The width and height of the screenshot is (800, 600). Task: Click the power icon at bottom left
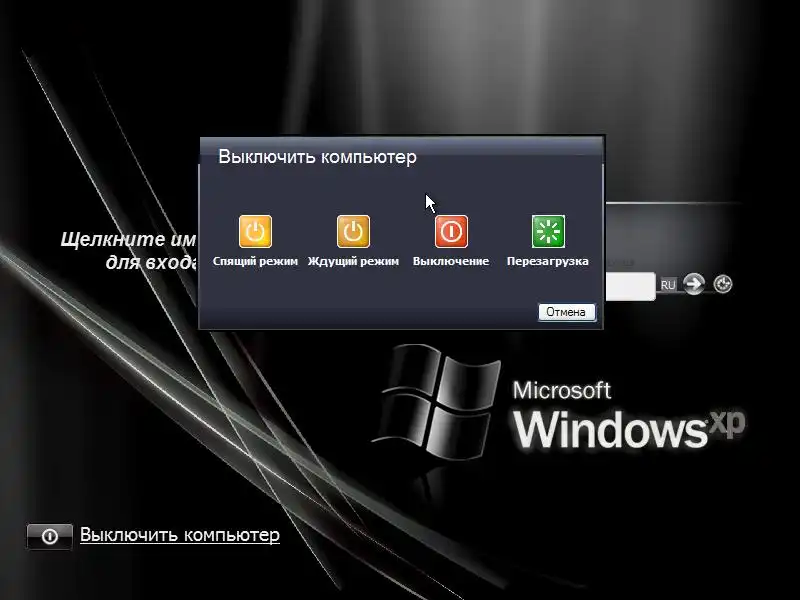tap(49, 536)
